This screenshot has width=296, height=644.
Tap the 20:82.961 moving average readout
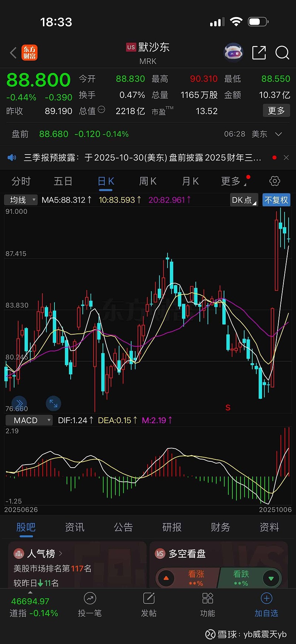point(169,200)
